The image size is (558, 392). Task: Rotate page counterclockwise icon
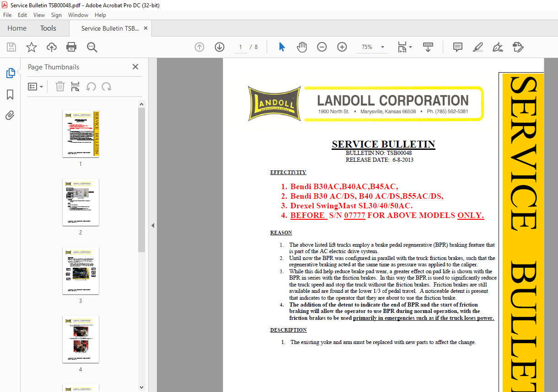click(91, 86)
